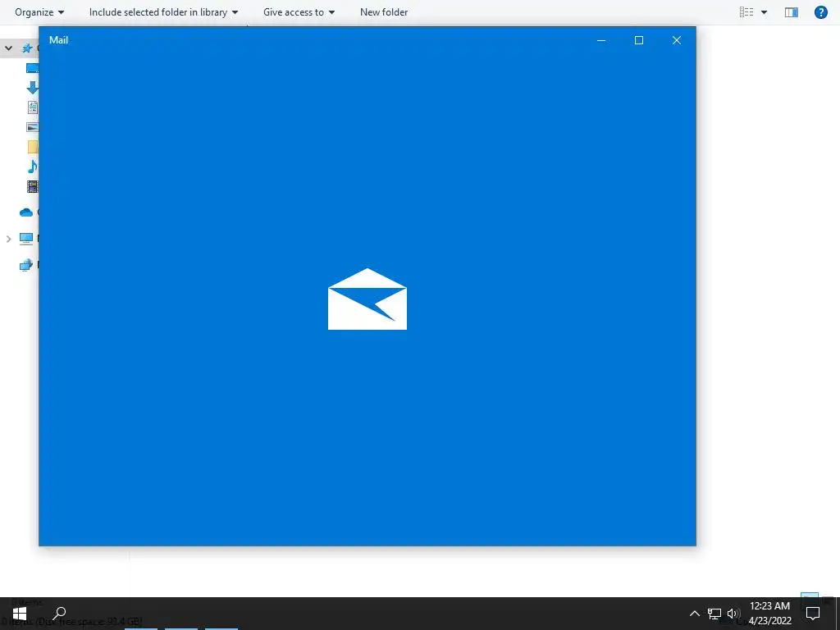840x630 pixels.
Task: Open taskbar search magnifier
Action: (x=59, y=613)
